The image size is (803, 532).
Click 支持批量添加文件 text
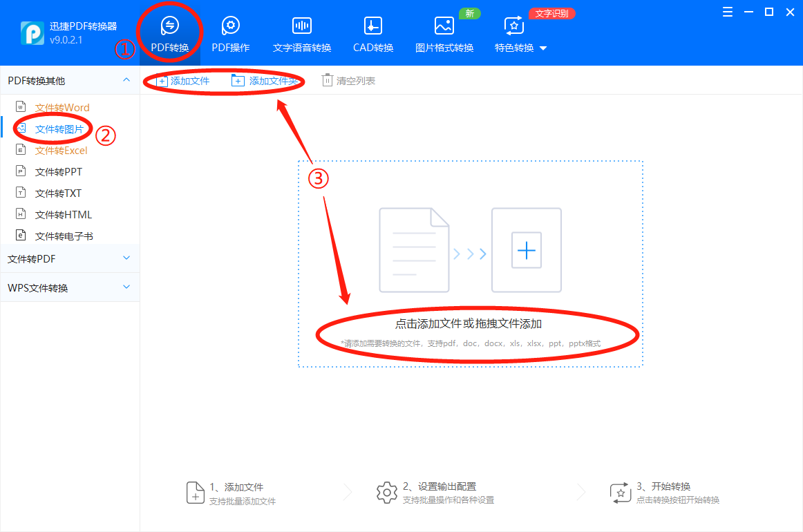(x=243, y=502)
